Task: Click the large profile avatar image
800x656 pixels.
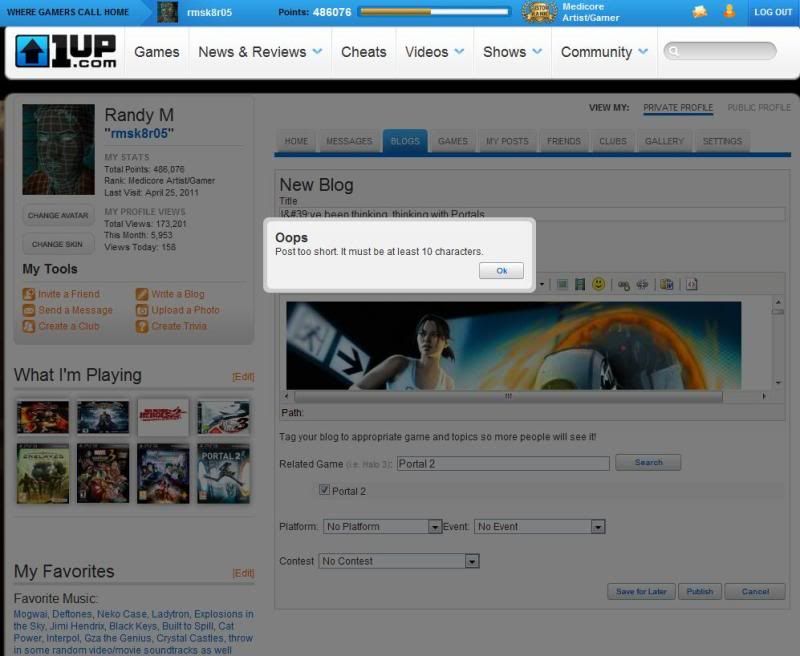Action: pyautogui.click(x=59, y=149)
